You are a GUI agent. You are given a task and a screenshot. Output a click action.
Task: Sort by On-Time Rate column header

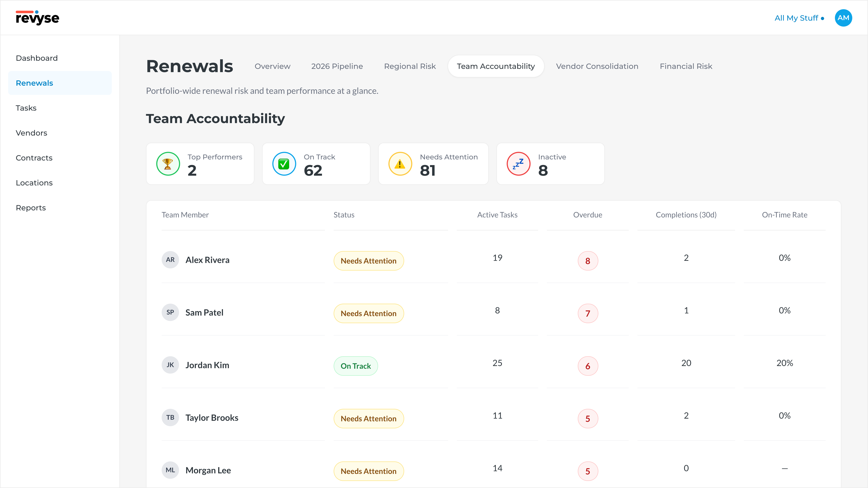784,215
